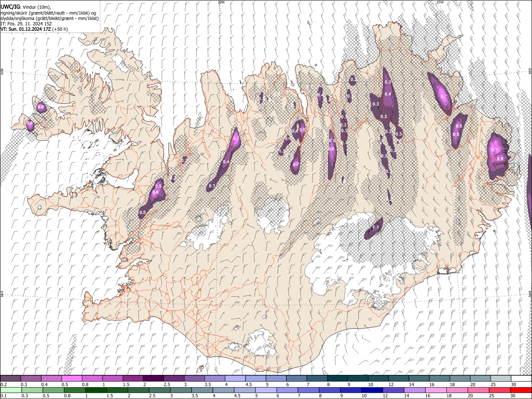
Task: Pick the lower legend 1 dark green swatch
Action: pyautogui.click(x=96, y=390)
